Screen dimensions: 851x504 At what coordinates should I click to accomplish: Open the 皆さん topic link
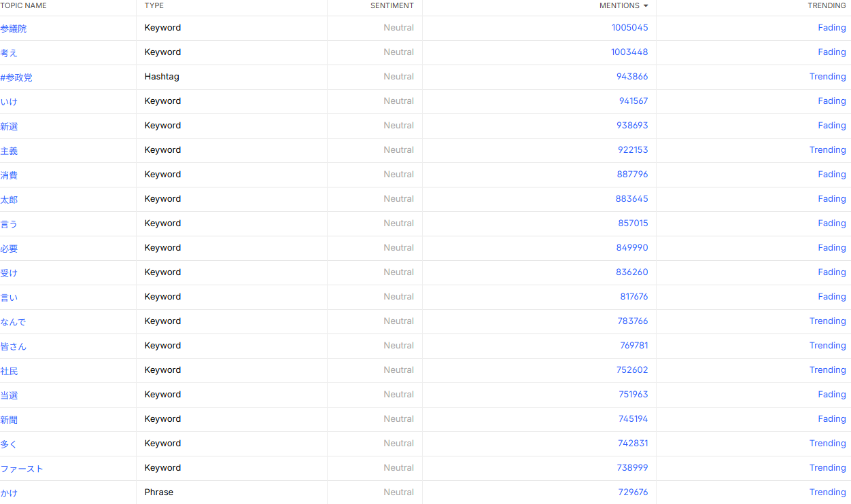pos(14,346)
